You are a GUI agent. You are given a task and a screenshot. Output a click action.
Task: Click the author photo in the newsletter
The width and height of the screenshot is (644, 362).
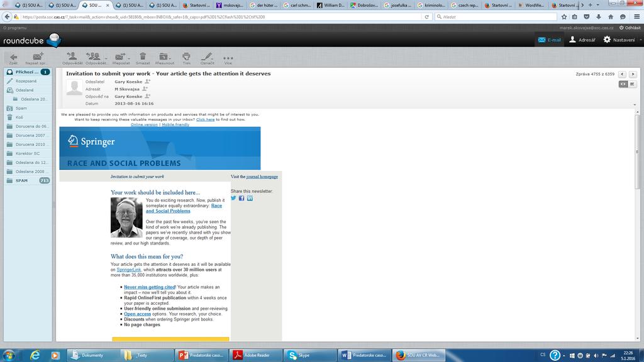point(126,217)
